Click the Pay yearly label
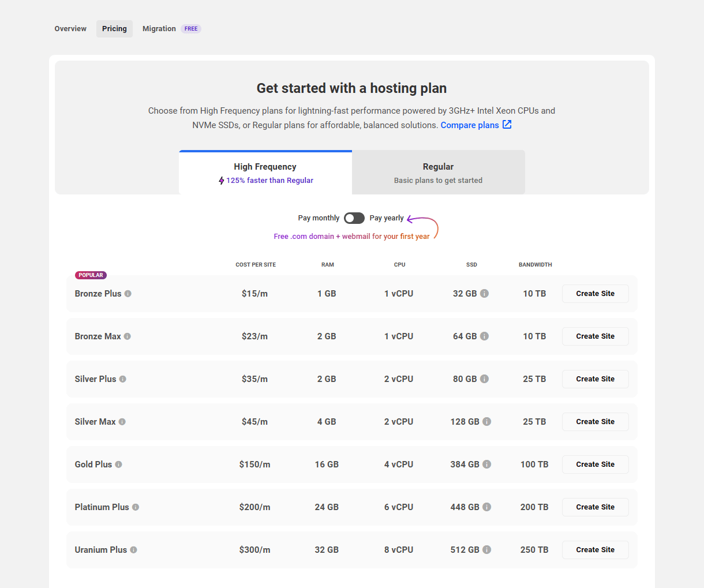 pyautogui.click(x=387, y=218)
